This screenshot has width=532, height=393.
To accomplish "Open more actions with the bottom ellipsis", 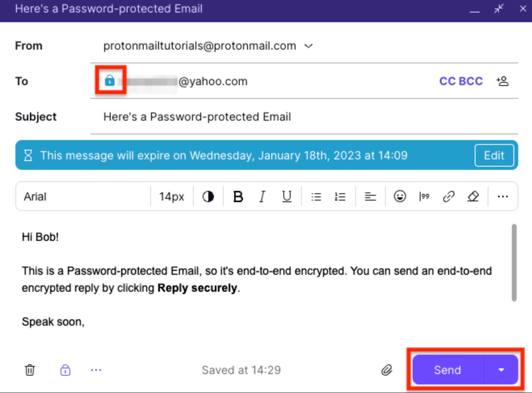I will point(96,369).
